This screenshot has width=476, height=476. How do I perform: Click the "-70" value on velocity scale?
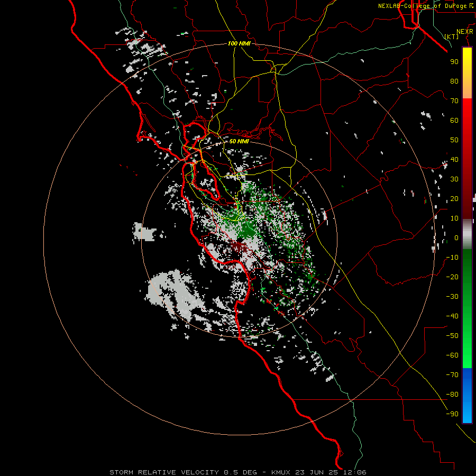tap(452, 374)
